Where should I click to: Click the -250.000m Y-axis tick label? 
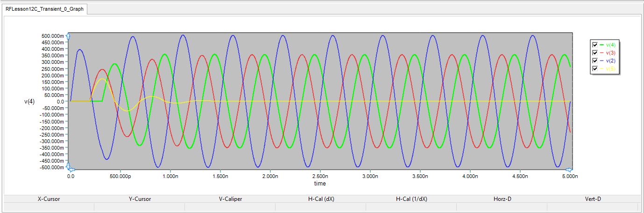[x=52, y=134]
